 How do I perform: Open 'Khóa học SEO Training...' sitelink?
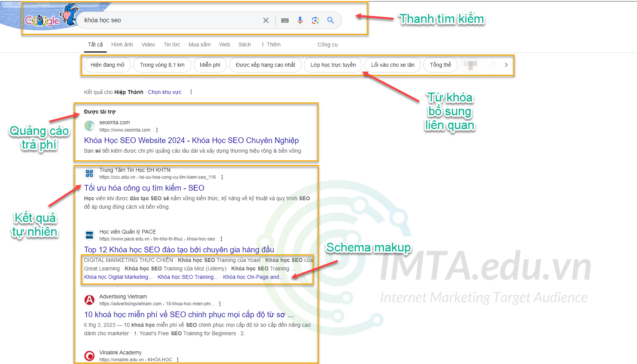point(188,277)
